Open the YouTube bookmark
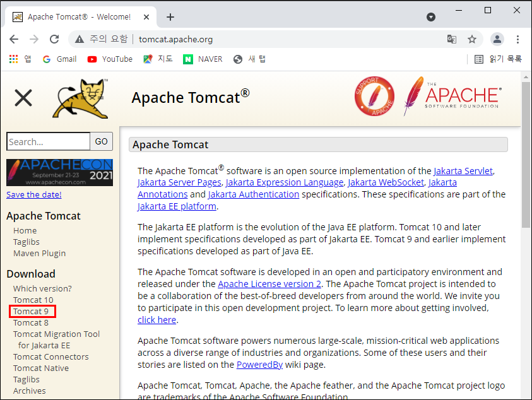532x400 pixels. pos(110,59)
